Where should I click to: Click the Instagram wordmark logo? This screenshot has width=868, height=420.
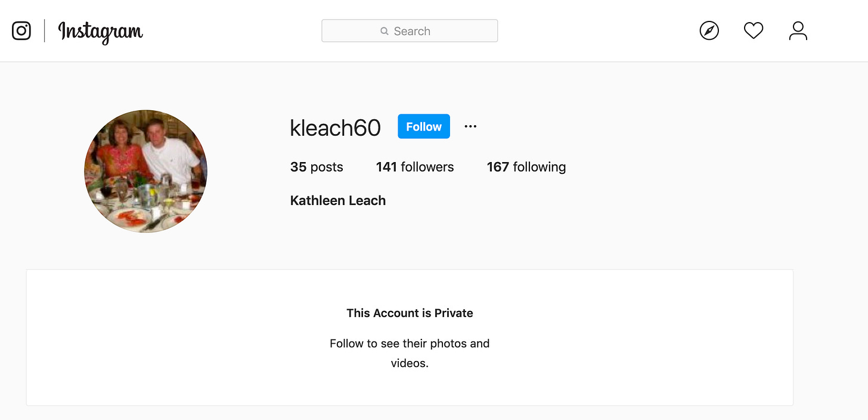point(100,32)
